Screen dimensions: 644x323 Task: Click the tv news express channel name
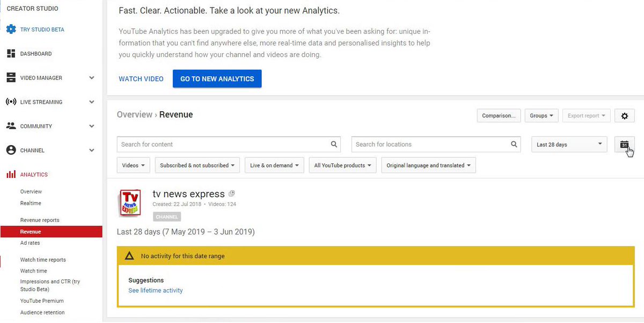pos(189,194)
